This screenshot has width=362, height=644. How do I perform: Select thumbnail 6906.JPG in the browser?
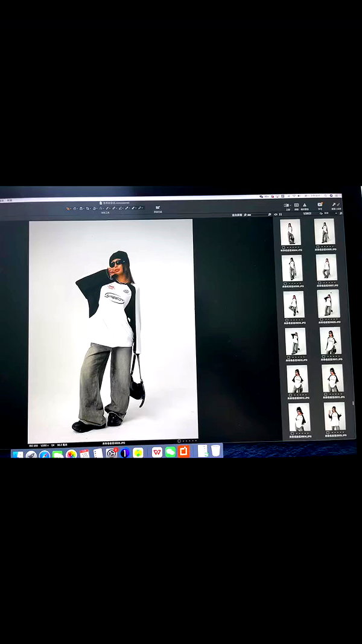292,268
